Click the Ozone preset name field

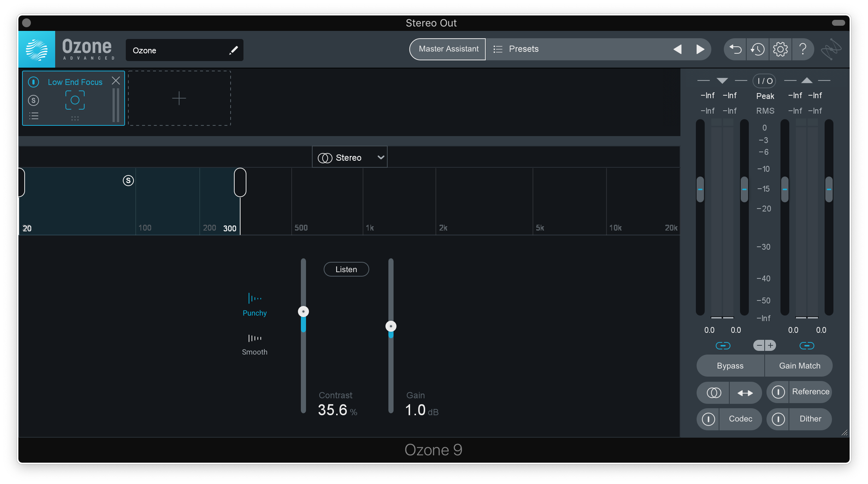[184, 50]
